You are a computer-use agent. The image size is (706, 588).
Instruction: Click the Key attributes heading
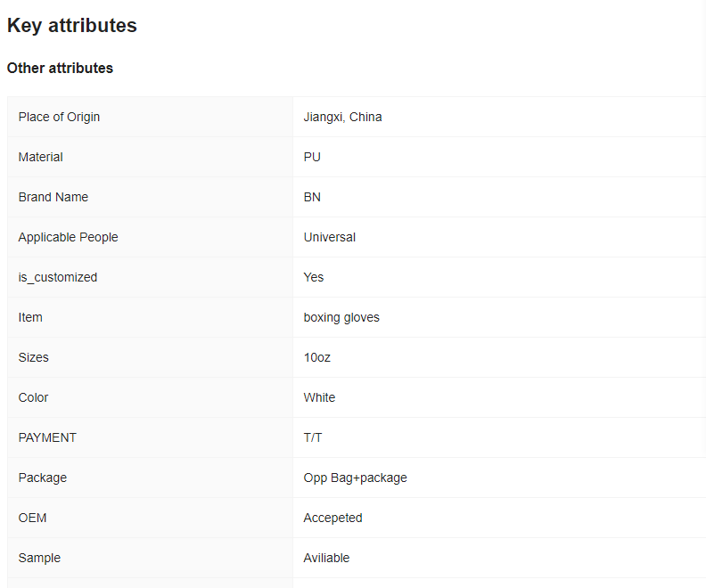(x=72, y=26)
